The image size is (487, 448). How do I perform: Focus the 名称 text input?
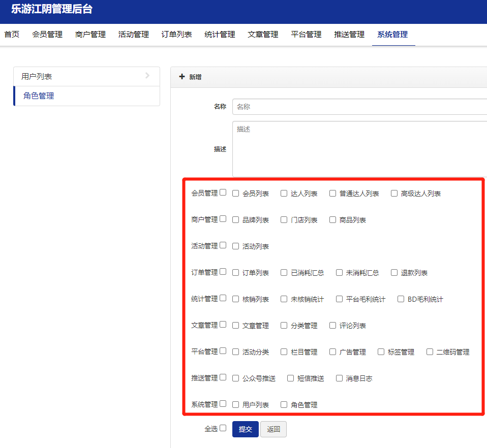359,107
